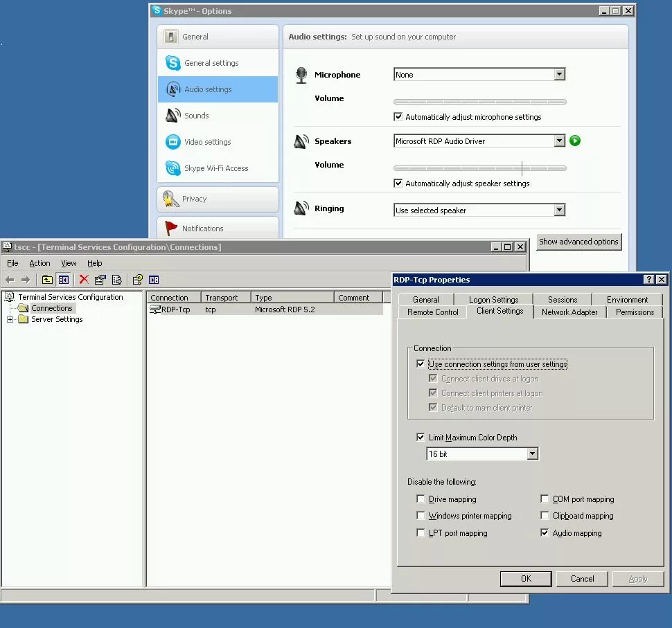672x628 pixels.
Task: Switch to the Logon Settings tab
Action: 493,299
